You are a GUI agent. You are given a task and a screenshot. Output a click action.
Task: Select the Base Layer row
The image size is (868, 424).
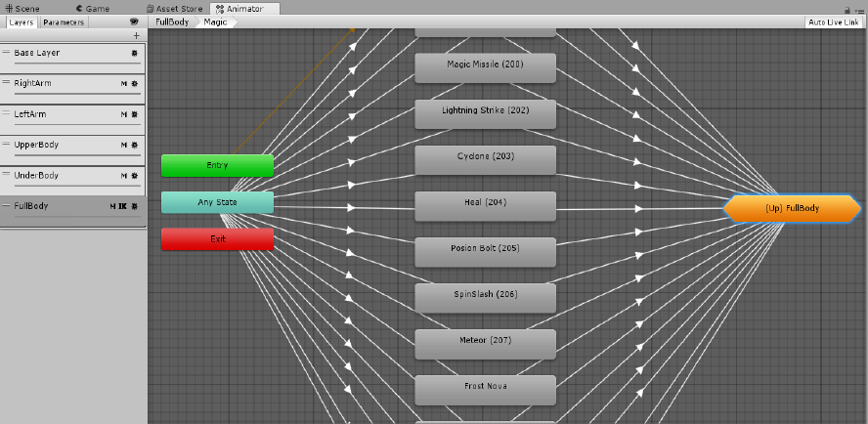[72, 58]
